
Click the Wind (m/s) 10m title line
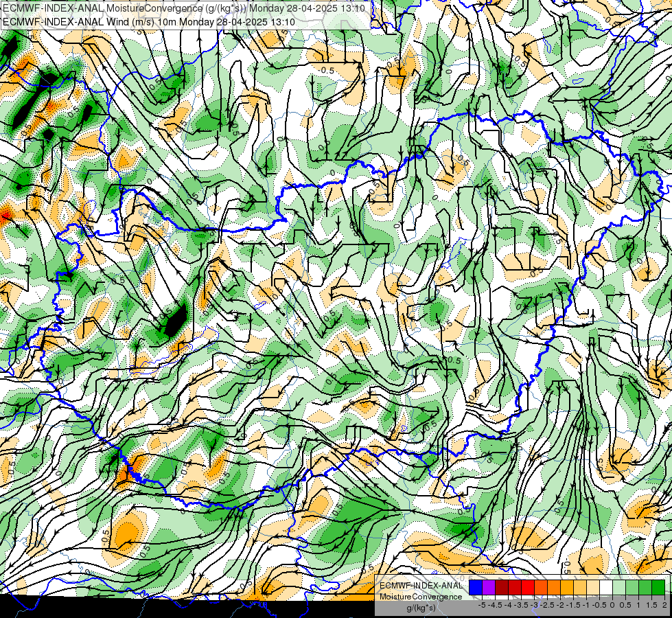pyautogui.click(x=149, y=22)
